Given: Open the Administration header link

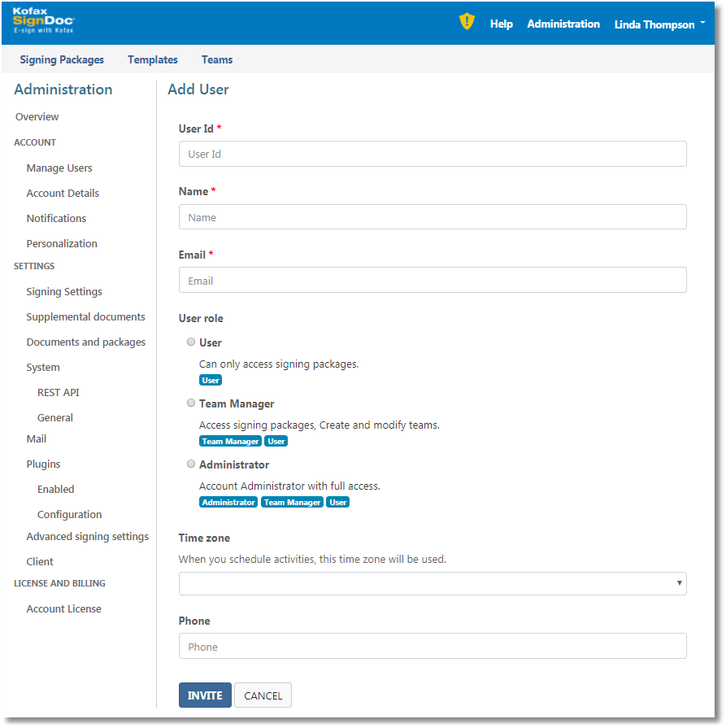Looking at the screenshot, I should 563,24.
